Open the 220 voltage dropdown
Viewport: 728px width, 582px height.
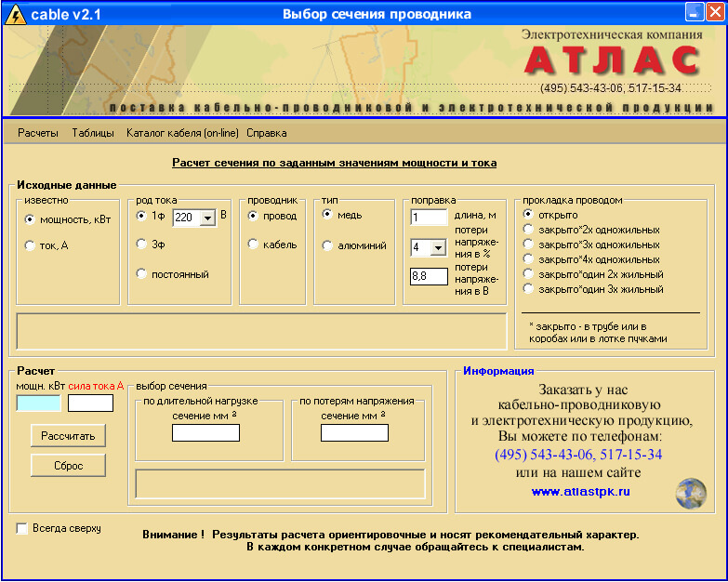(208, 218)
